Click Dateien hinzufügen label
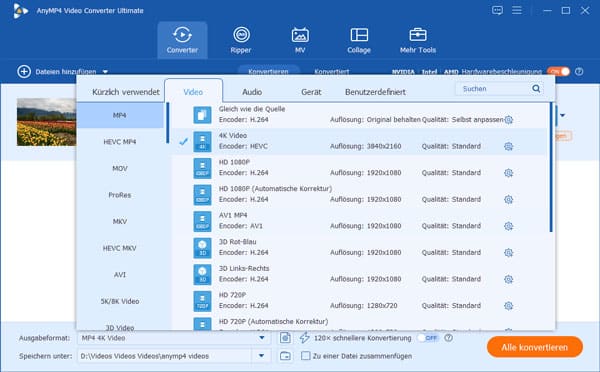The height and width of the screenshot is (372, 600). tap(66, 72)
